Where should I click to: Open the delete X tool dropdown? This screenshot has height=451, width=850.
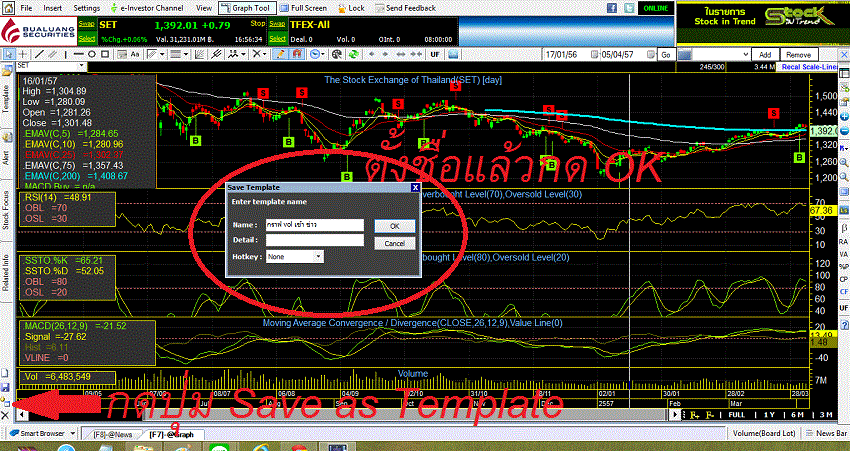265,54
